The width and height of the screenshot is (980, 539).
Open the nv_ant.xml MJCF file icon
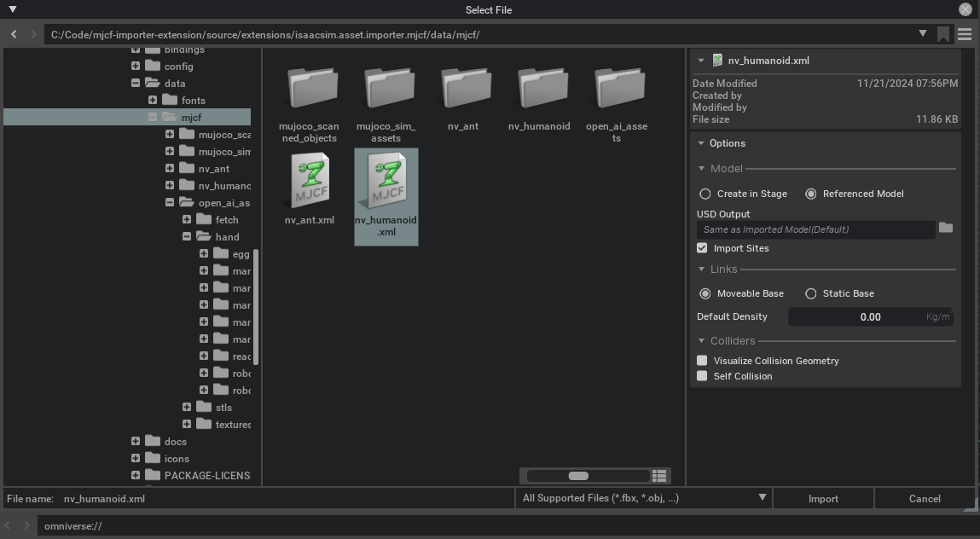pos(307,181)
